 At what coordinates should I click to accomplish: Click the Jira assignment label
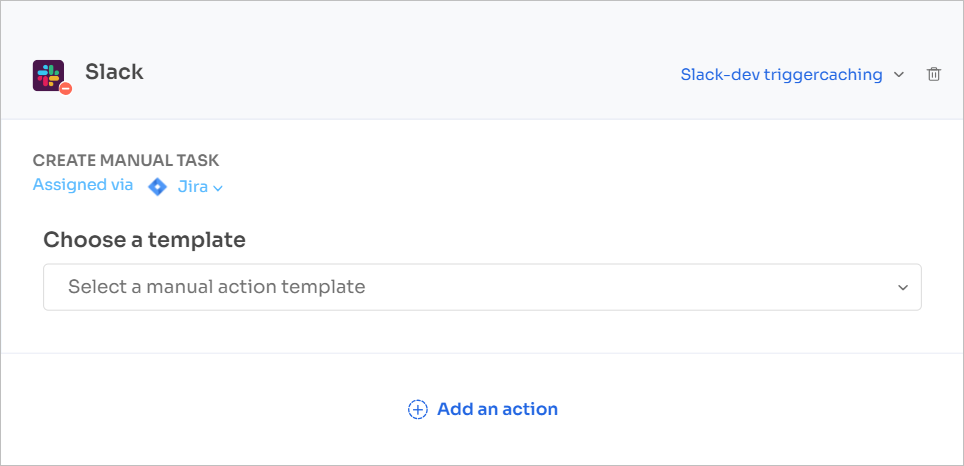click(193, 186)
